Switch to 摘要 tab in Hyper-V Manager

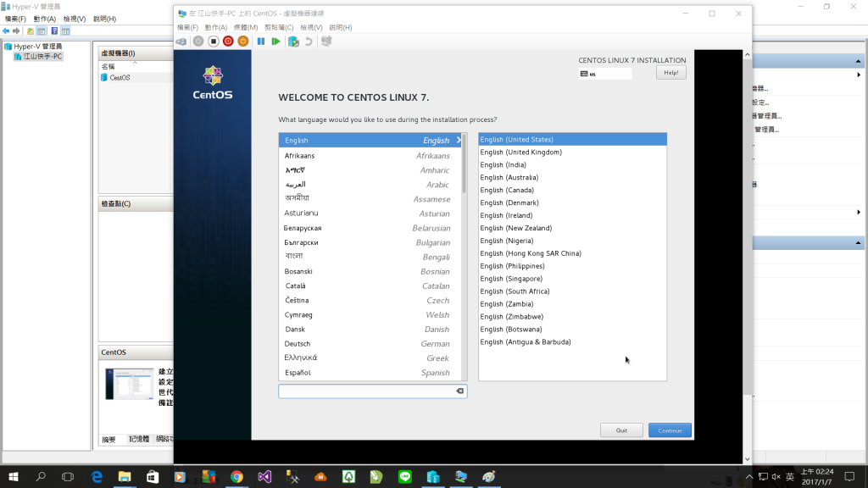click(109, 440)
